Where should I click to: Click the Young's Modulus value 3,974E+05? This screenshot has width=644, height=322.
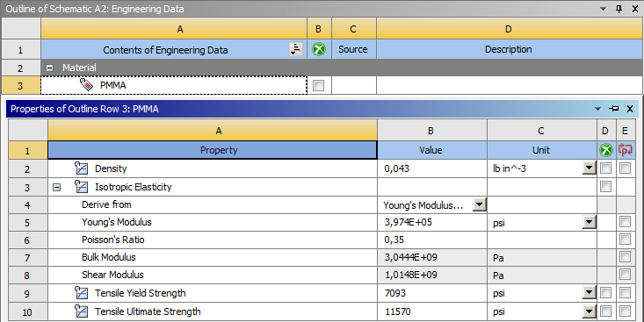point(432,222)
